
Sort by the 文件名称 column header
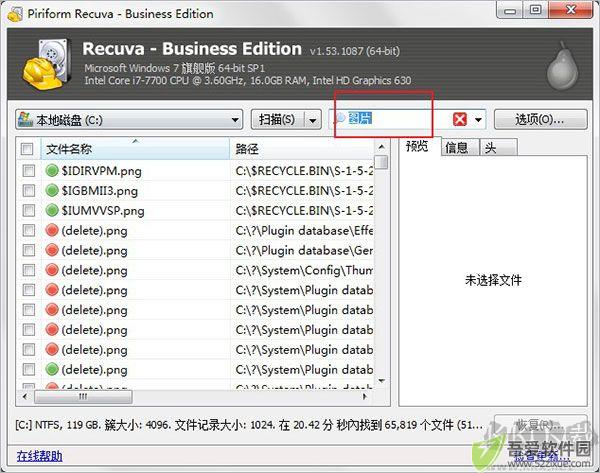[135, 149]
